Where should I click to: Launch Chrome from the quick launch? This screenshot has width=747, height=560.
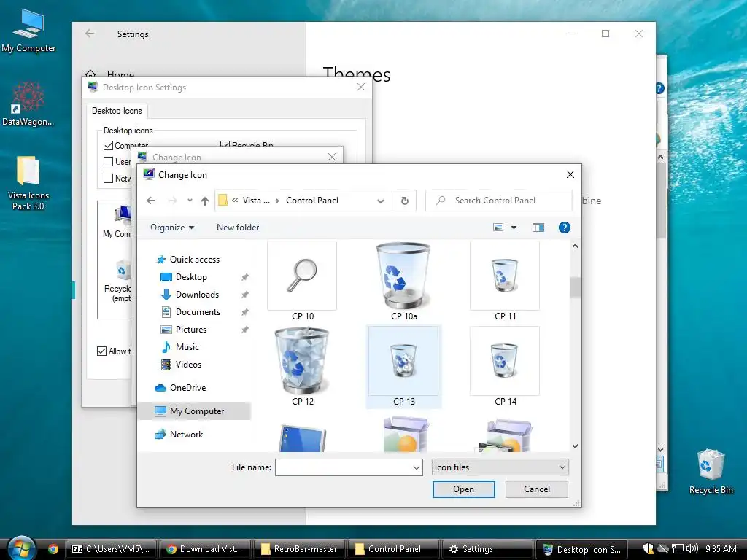tap(53, 549)
